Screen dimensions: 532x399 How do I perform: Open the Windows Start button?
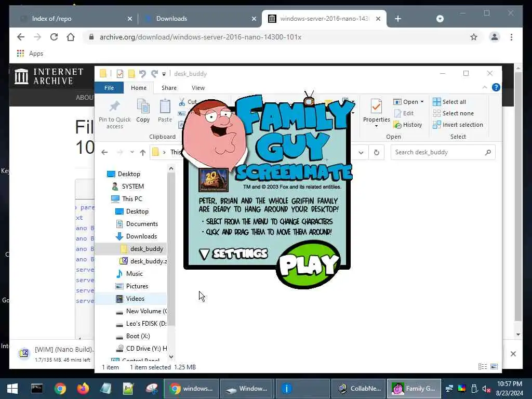click(x=12, y=389)
